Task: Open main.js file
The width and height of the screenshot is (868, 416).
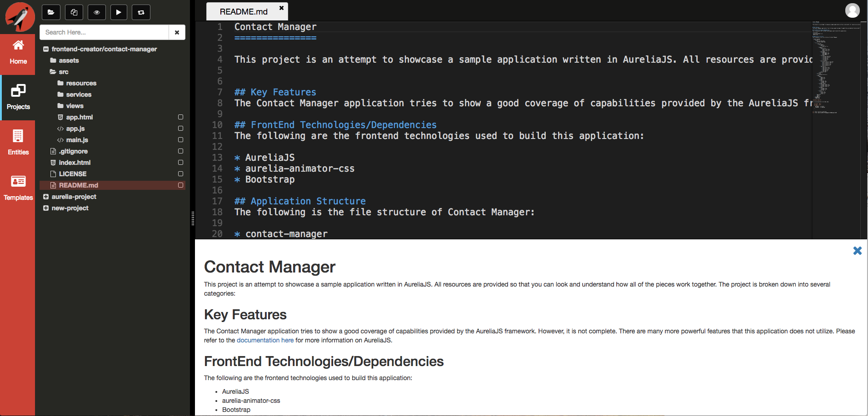Action: [x=77, y=140]
